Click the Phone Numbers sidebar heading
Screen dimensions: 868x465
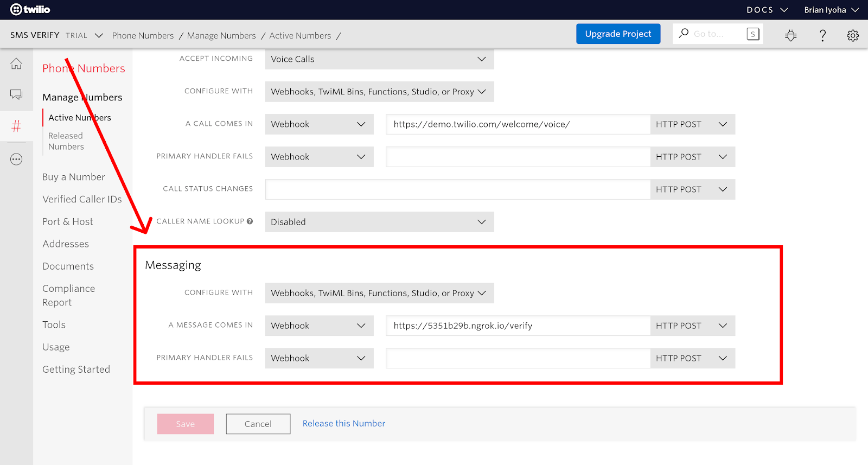(x=84, y=68)
